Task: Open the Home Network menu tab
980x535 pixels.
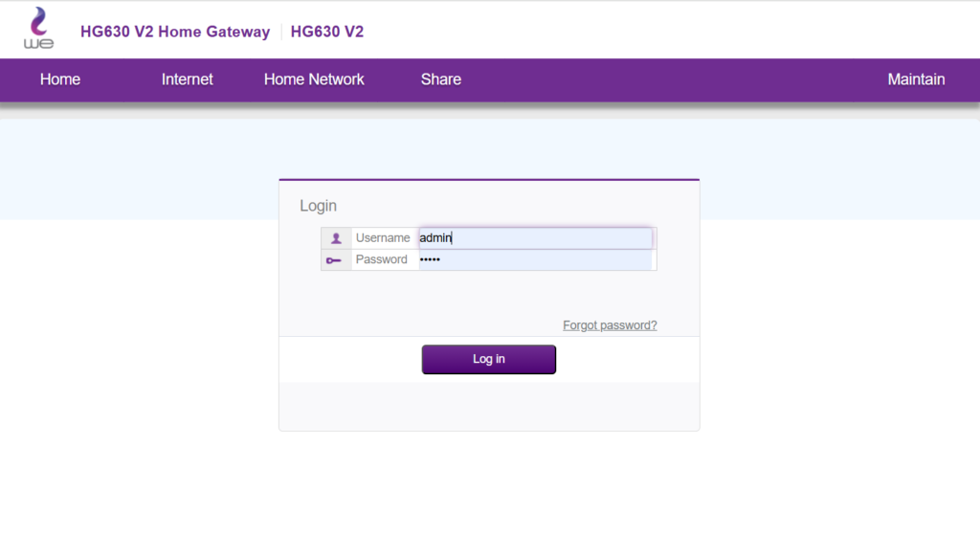Action: click(x=314, y=79)
